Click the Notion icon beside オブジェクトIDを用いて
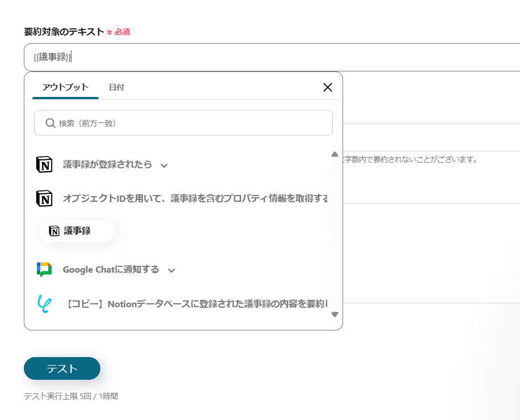The width and height of the screenshot is (520, 420). 44,198
